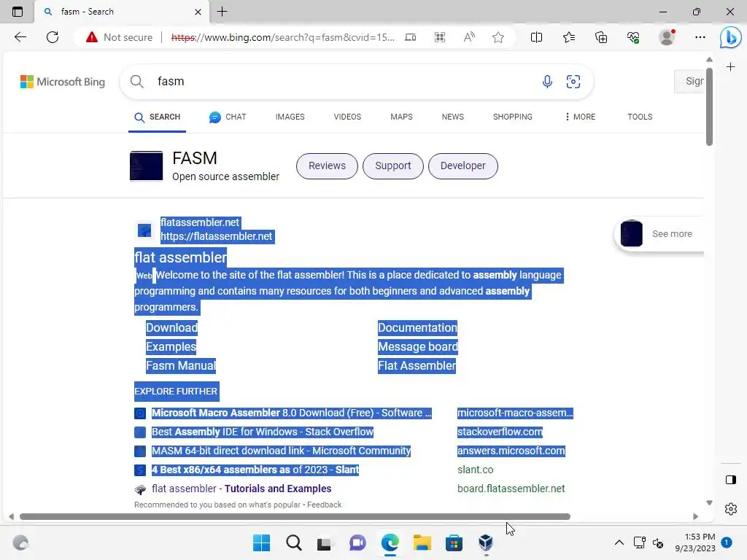
Task: Open sidebar settings gear icon
Action: tap(730, 509)
